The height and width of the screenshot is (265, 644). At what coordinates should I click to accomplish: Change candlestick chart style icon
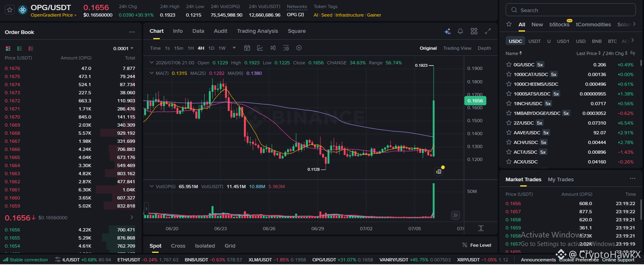point(273,48)
